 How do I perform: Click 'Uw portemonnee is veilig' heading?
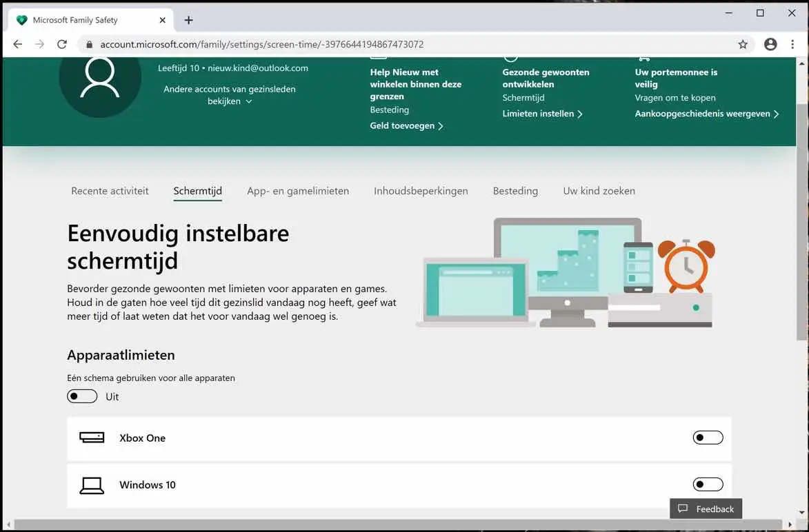click(676, 79)
